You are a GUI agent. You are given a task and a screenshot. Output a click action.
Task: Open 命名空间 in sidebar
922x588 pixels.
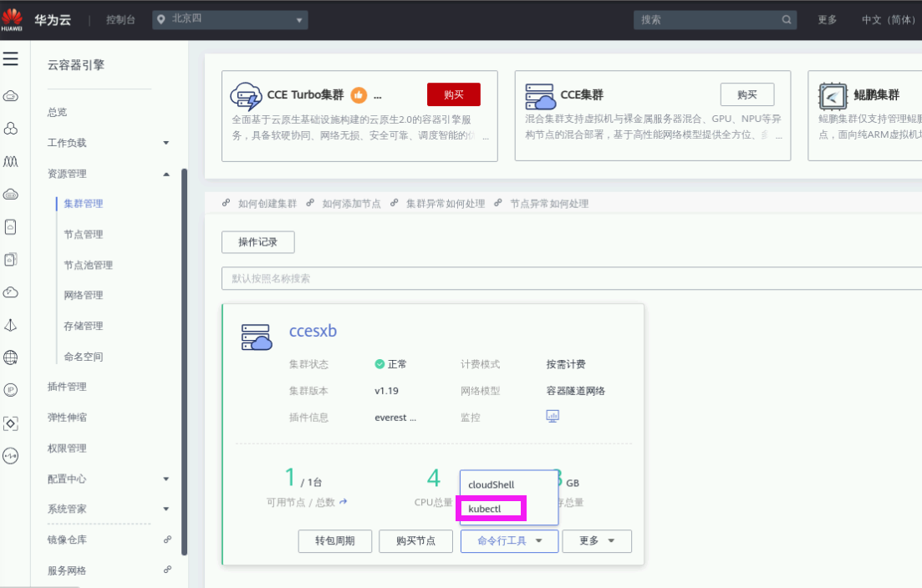[84, 357]
